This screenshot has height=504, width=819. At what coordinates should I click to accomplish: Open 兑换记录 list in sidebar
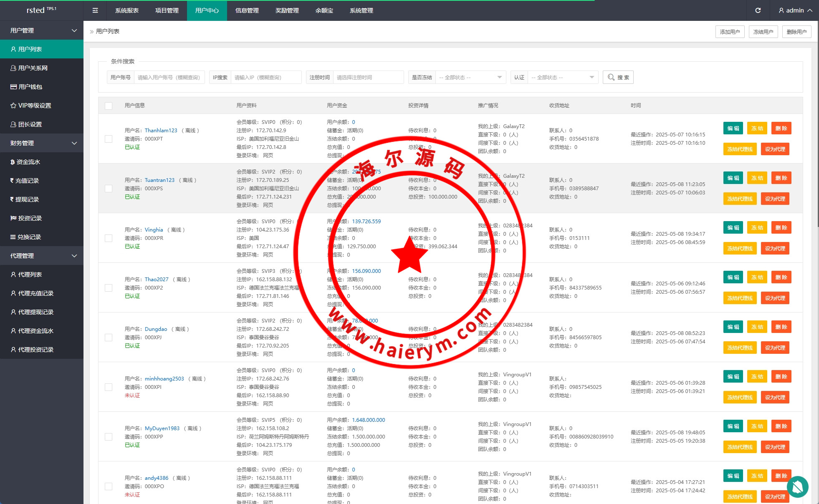point(29,237)
